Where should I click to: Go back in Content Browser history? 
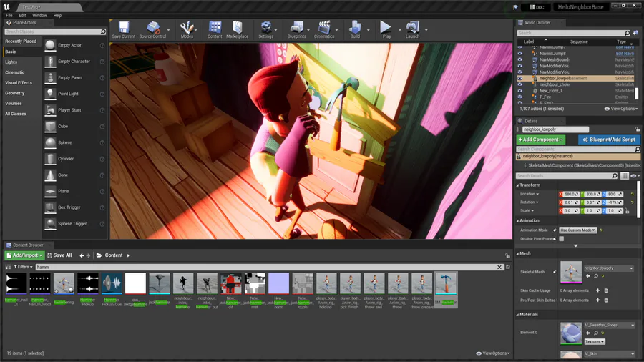tap(82, 255)
